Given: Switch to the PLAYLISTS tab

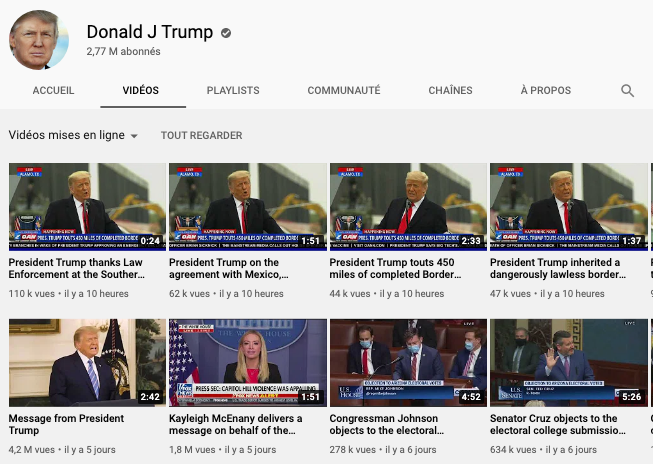Looking at the screenshot, I should 233,90.
